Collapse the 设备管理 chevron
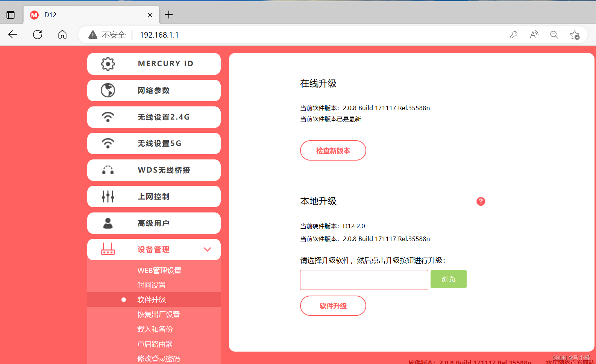Image resolution: width=596 pixels, height=364 pixels. coord(207,249)
